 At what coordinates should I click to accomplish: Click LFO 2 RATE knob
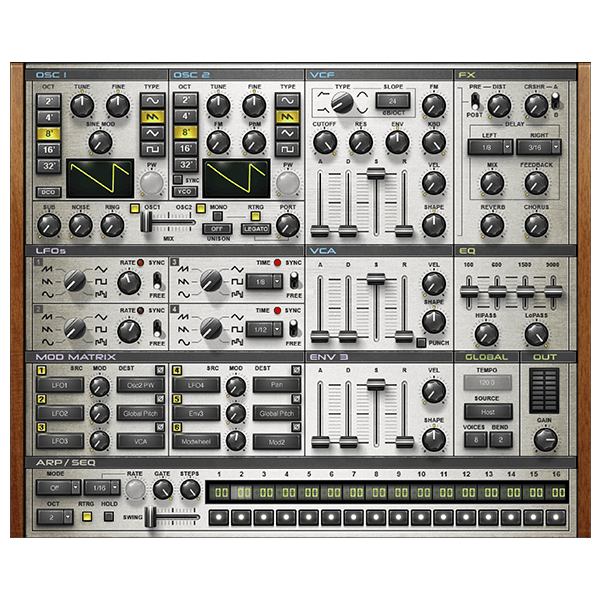click(x=129, y=331)
